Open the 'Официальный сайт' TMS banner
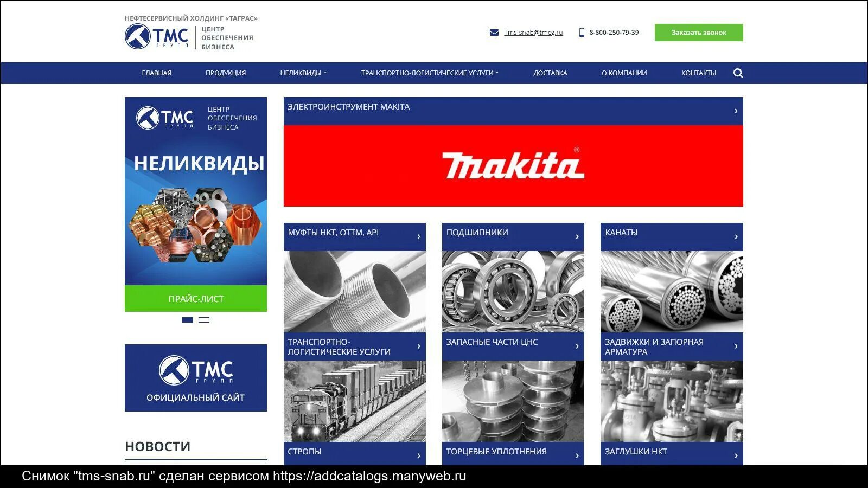This screenshot has width=868, height=488. pyautogui.click(x=196, y=378)
